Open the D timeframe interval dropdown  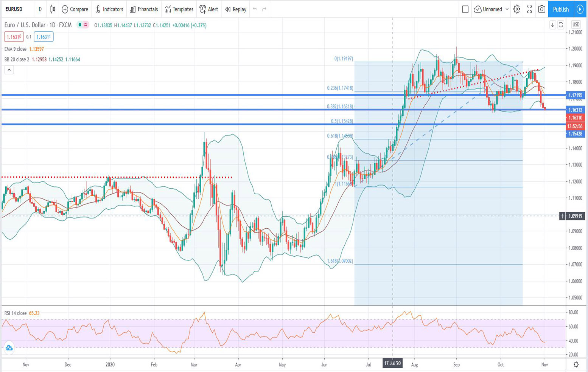pyautogui.click(x=40, y=9)
